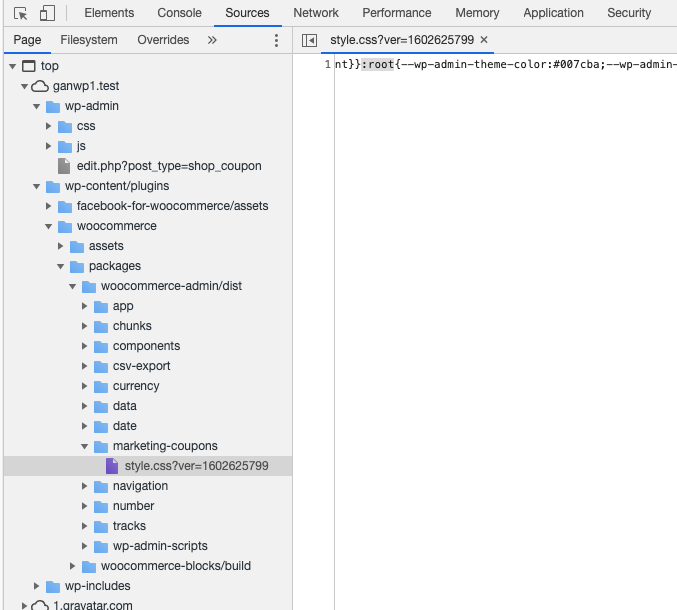The height and width of the screenshot is (610, 677).
Task: Open the Console panel tab
Action: point(179,13)
